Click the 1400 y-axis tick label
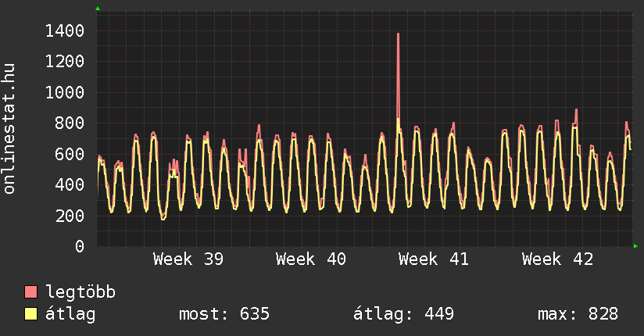Viewport: 644px width, 336px height. [65, 30]
